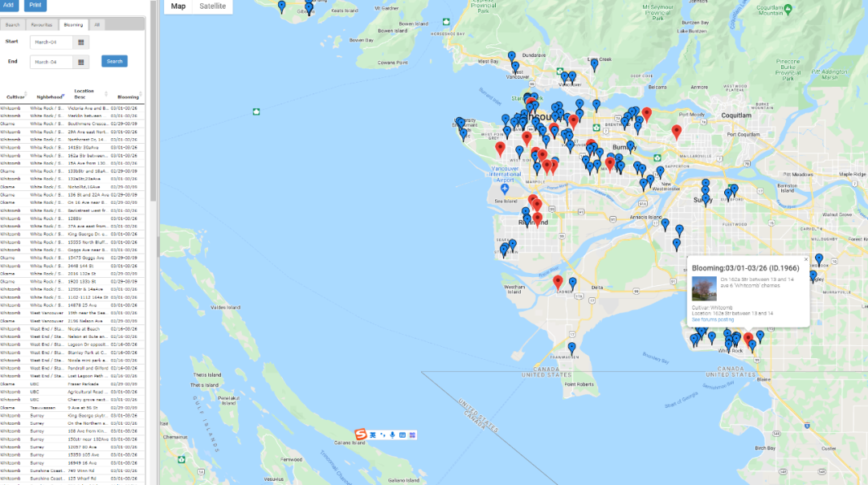
Task: Click the Print button
Action: click(35, 5)
